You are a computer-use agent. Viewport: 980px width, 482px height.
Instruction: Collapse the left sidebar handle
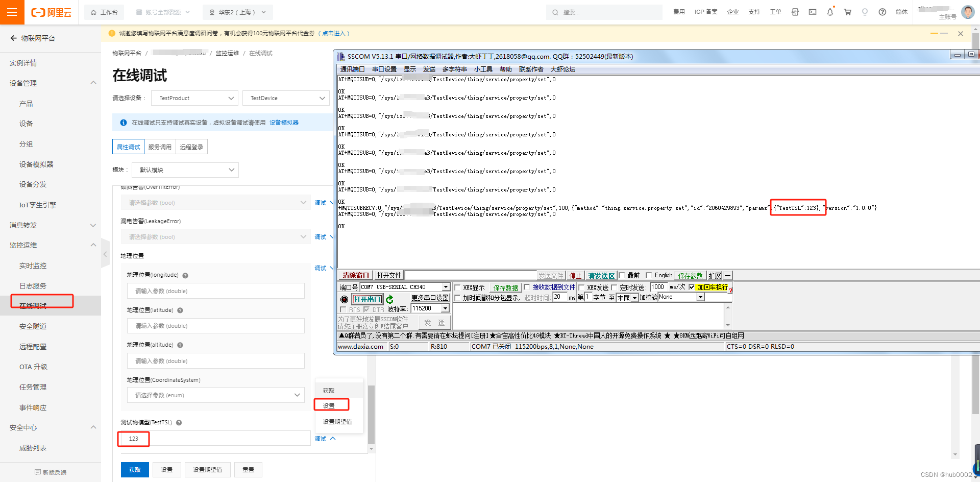pos(105,254)
